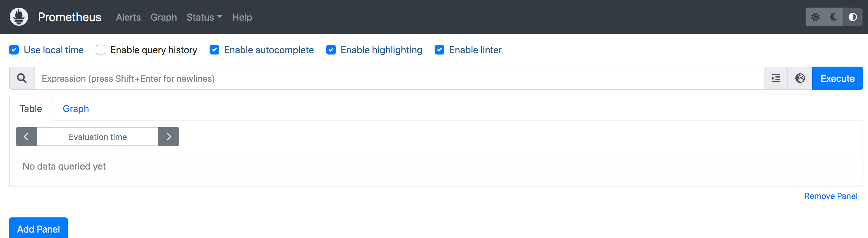Expand the Status dropdown menu

pos(204,17)
